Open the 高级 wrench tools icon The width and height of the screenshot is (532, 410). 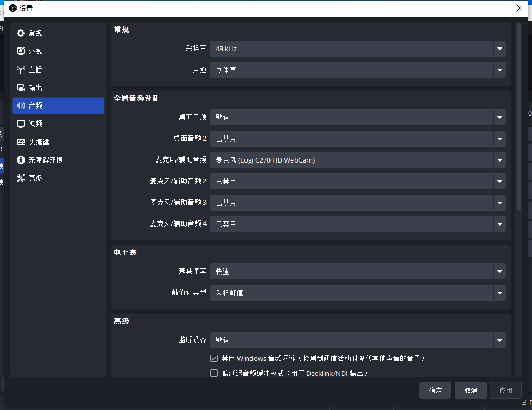point(21,178)
